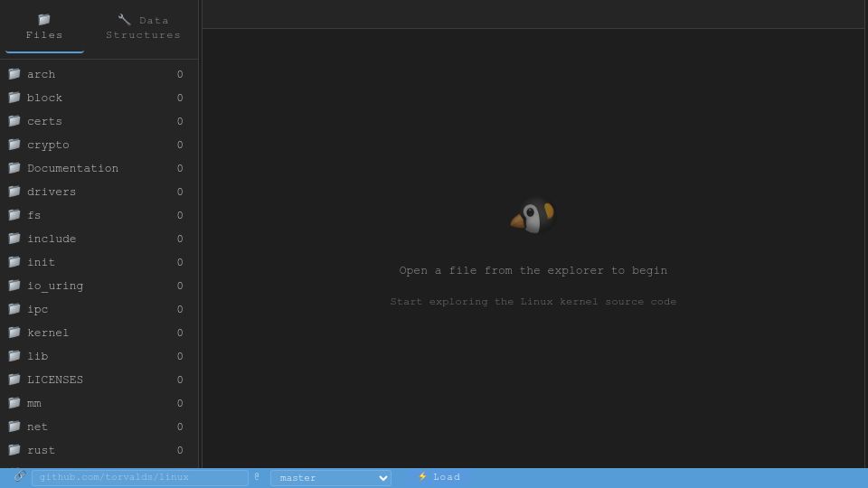Expand the arch directory
The width and height of the screenshot is (868, 488).
coord(99,74)
